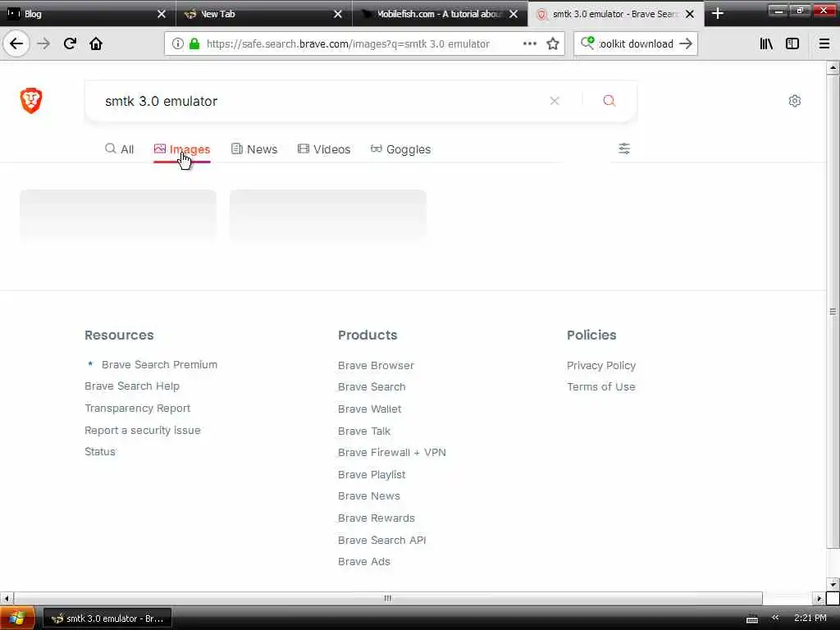Close the Mobilefish.com tab
The width and height of the screenshot is (840, 630).
click(514, 14)
